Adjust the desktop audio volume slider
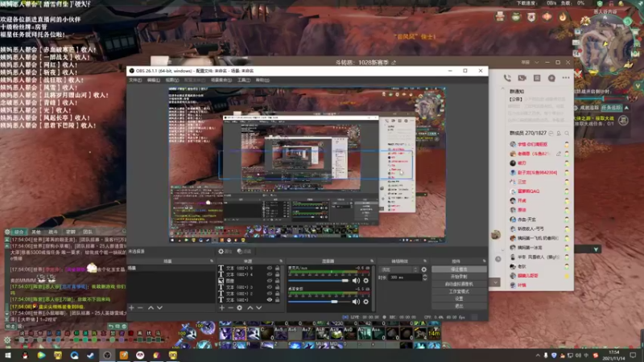The width and height of the screenshot is (644, 362). [319, 302]
